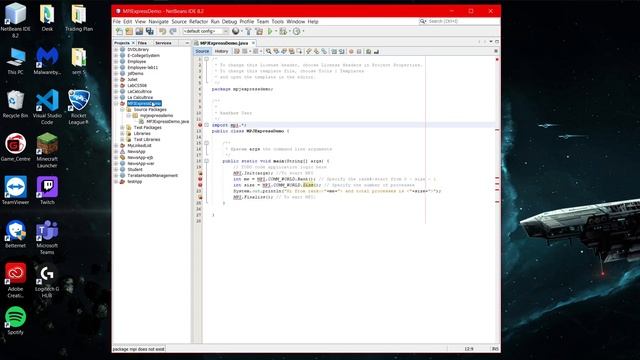This screenshot has height=360, width=640.
Task: Close the MPJExpressDemo.java editor tab
Action: click(253, 43)
